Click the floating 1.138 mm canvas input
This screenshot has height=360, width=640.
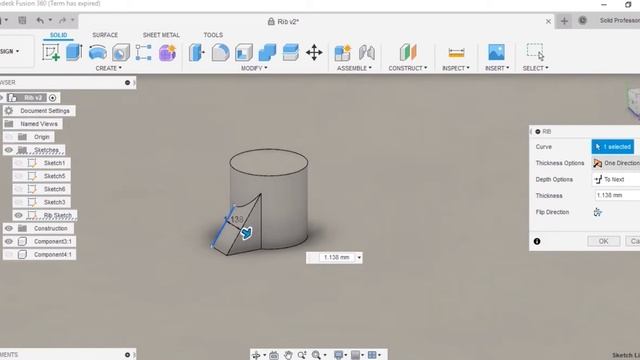[337, 258]
